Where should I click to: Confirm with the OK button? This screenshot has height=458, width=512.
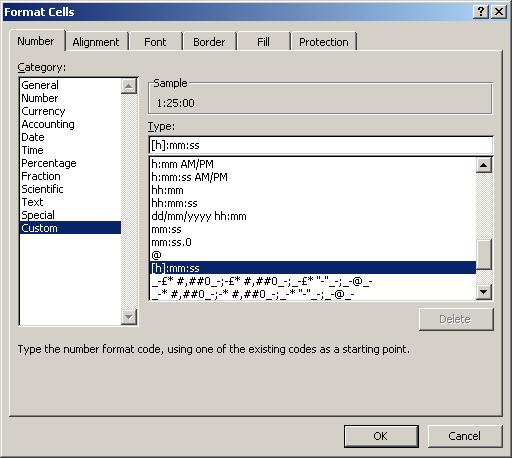point(381,436)
